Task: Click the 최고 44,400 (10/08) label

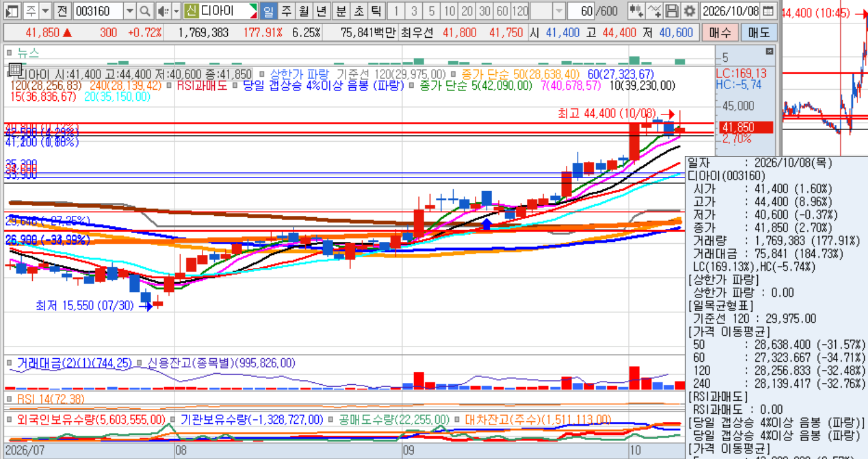Action: pyautogui.click(x=606, y=113)
